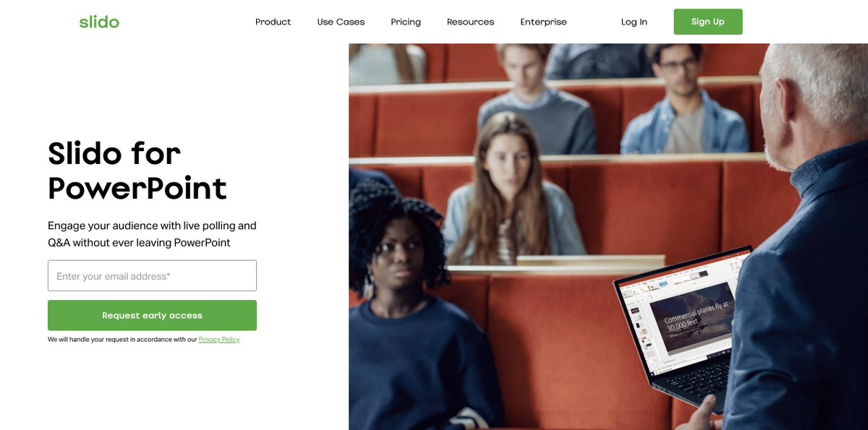Select the Enterprise nav item
Viewport: 868px width, 430px height.
543,22
